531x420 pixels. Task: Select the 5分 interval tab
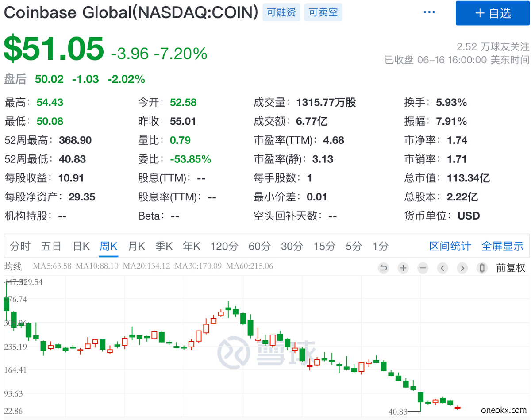[354, 246]
